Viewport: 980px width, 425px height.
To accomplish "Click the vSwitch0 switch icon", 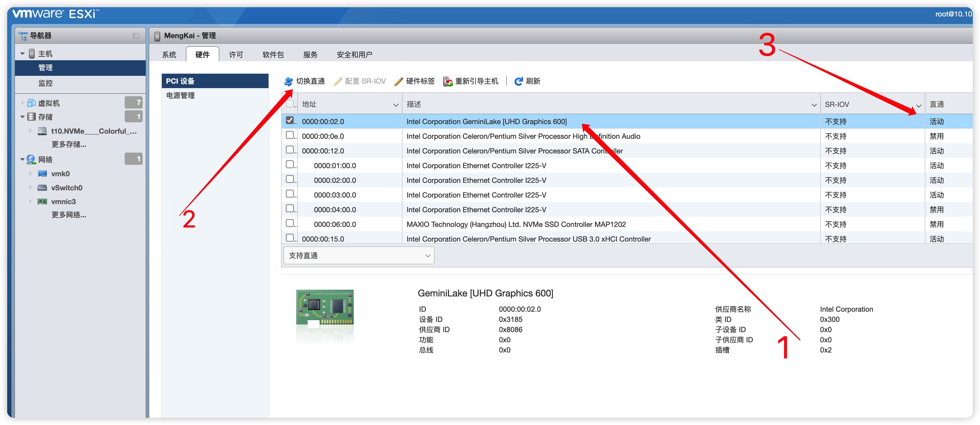I will 42,188.
